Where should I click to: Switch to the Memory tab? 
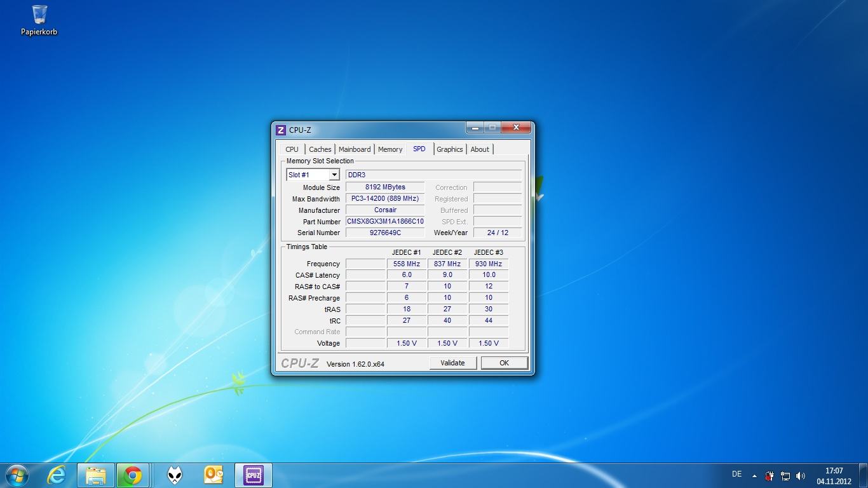click(390, 149)
